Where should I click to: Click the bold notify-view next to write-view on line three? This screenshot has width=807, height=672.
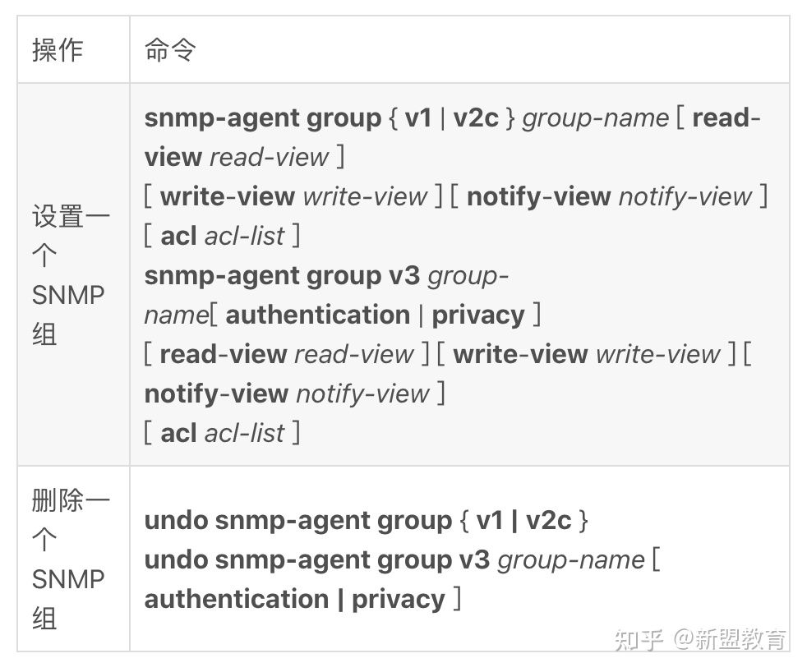(x=538, y=196)
